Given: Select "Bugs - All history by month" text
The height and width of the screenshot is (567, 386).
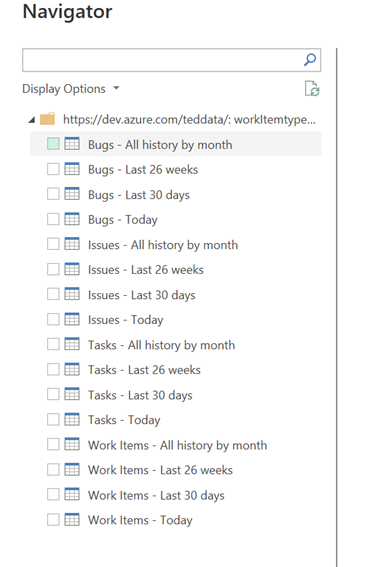Looking at the screenshot, I should pos(160,145).
